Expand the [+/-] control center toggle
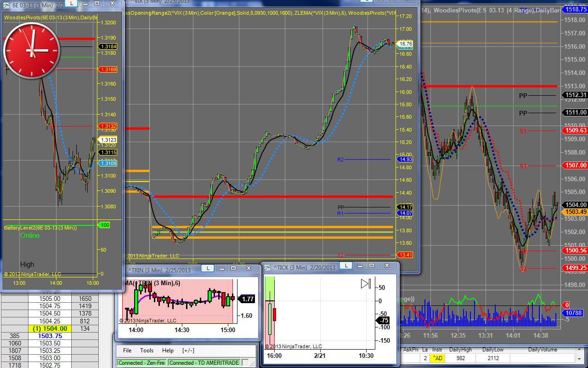 (188, 351)
